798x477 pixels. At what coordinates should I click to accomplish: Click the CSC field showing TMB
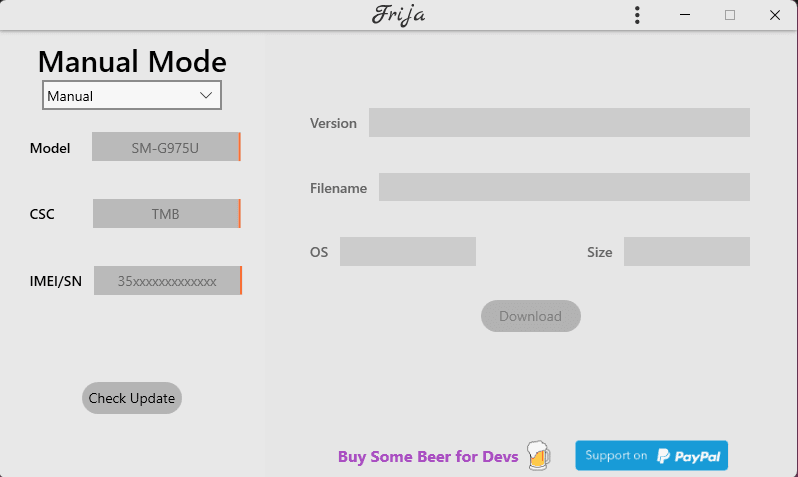(166, 214)
